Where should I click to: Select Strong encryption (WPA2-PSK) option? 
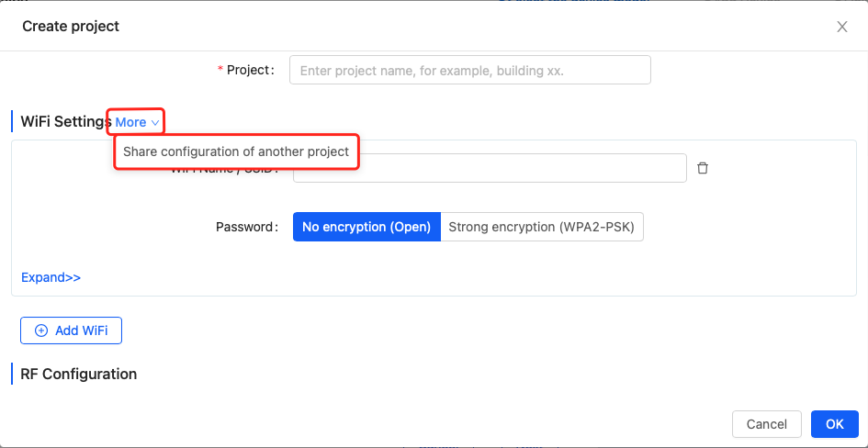(x=541, y=227)
